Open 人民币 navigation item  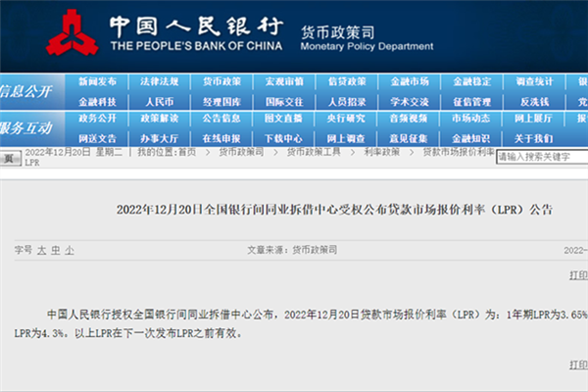click(160, 102)
